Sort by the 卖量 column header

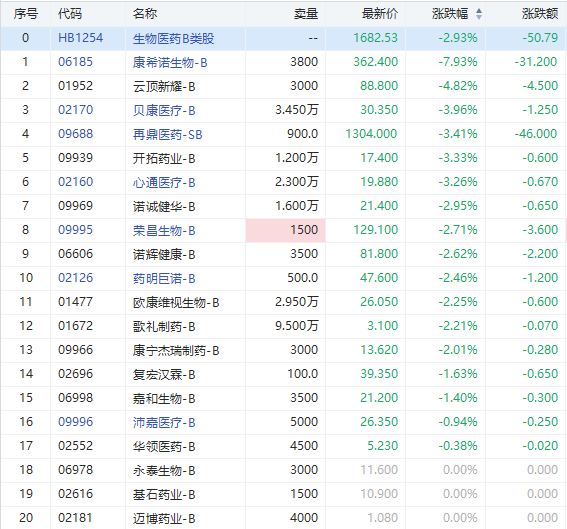(x=306, y=14)
